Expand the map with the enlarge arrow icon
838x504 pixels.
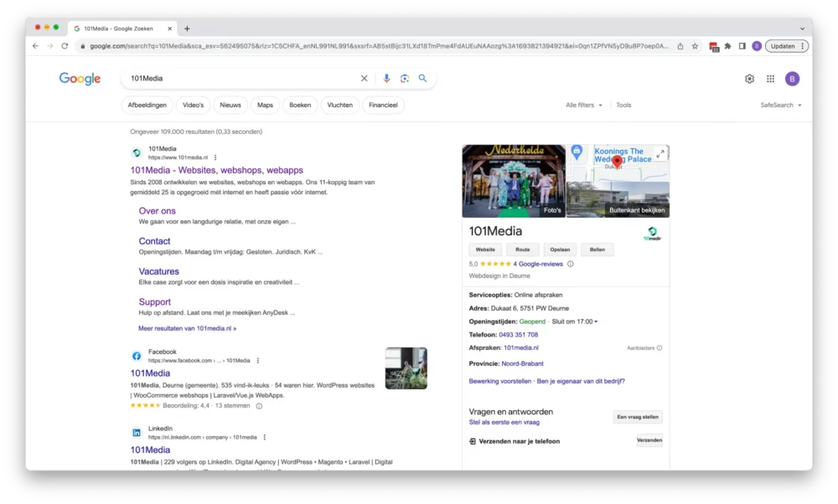point(660,154)
